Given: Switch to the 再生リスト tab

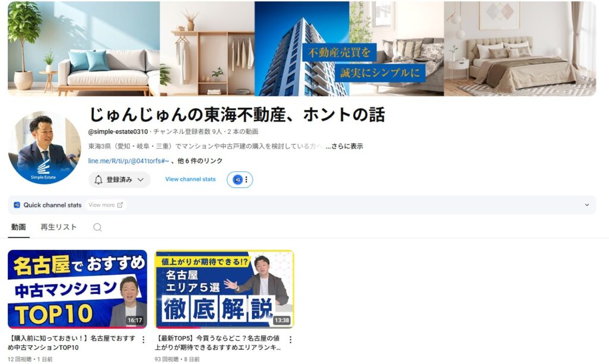Looking at the screenshot, I should [x=59, y=227].
